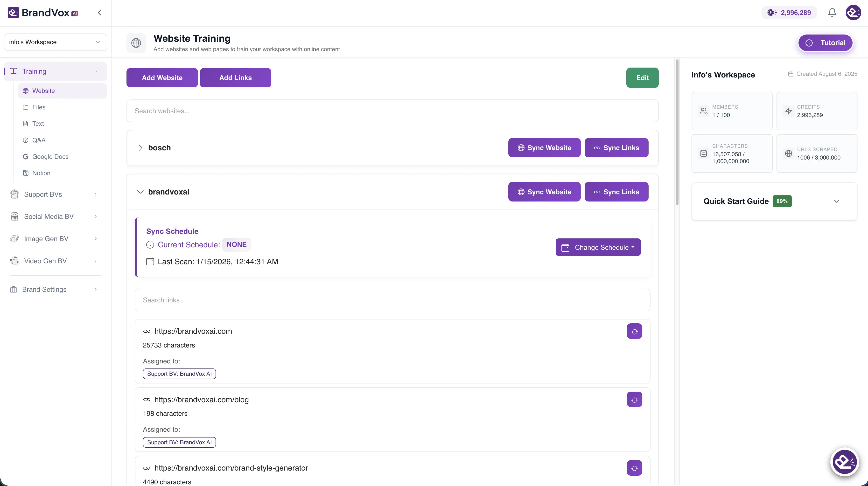Collapse the Training menu section
Viewport: 868px width, 486px height.
pos(55,71)
